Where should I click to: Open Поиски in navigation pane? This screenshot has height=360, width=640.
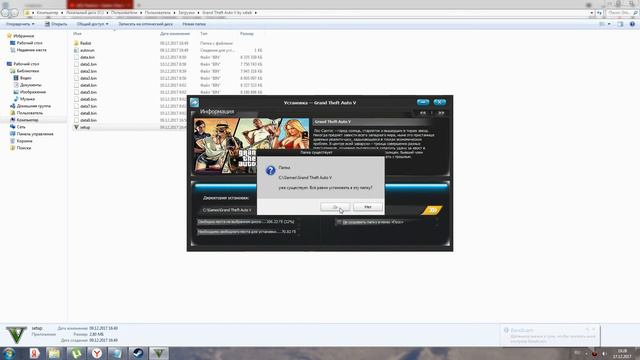(24, 148)
